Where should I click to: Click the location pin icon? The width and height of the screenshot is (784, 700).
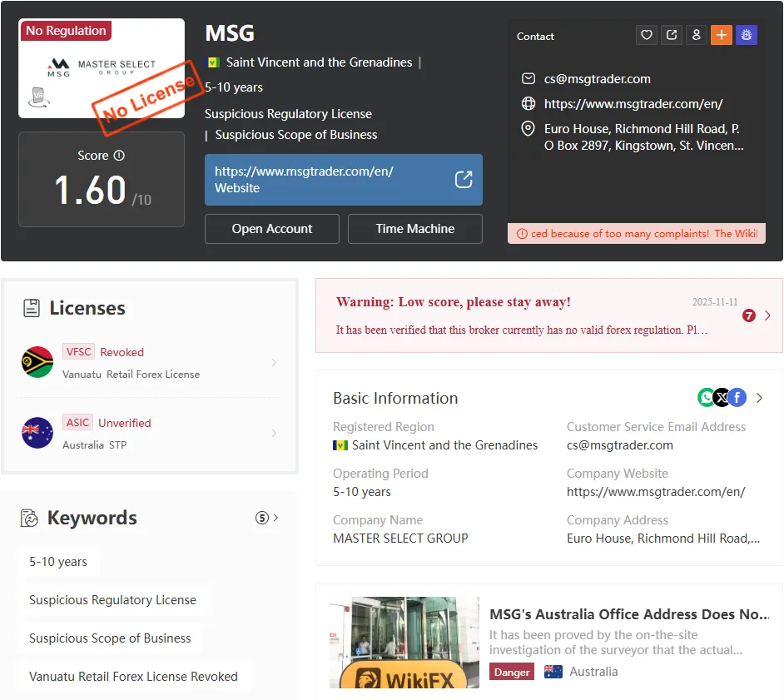pyautogui.click(x=528, y=129)
